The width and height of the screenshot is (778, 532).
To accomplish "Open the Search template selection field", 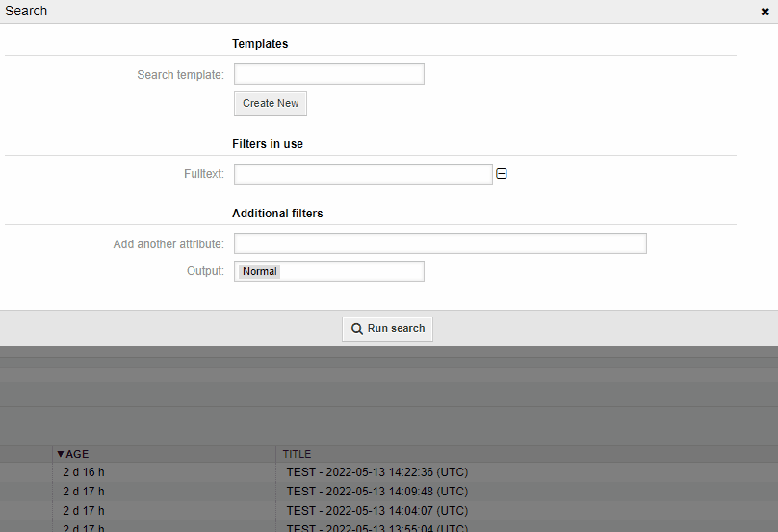I will click(328, 74).
